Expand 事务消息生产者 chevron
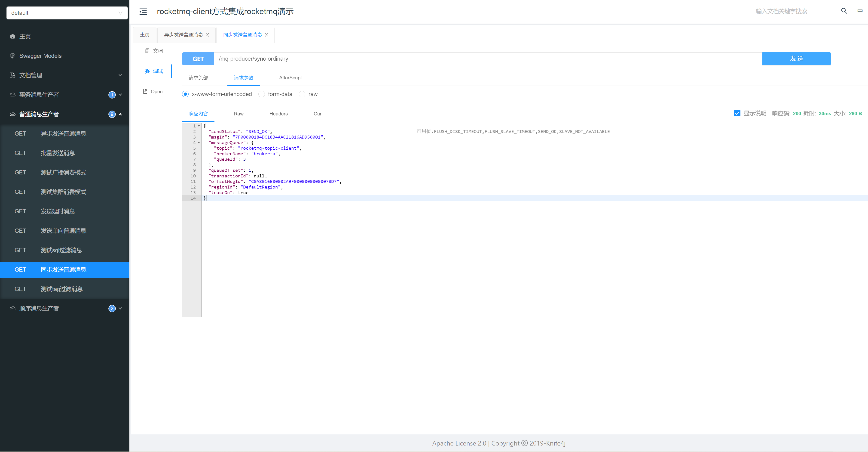The image size is (868, 452). click(120, 95)
